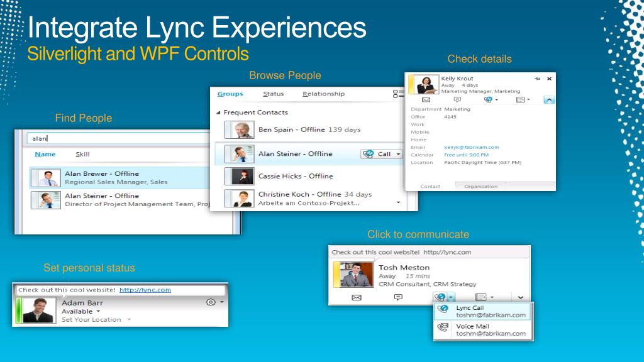
Task: Search by Skill in Find People
Action: click(82, 155)
